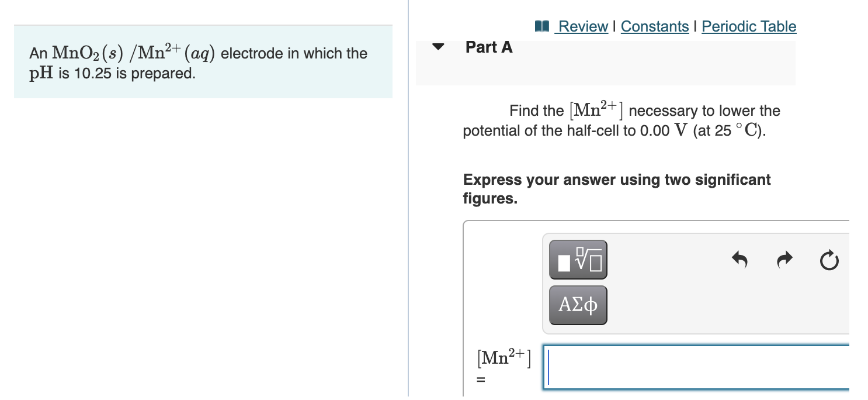
Task: Click the [Mn2+] = label
Action: [502, 365]
